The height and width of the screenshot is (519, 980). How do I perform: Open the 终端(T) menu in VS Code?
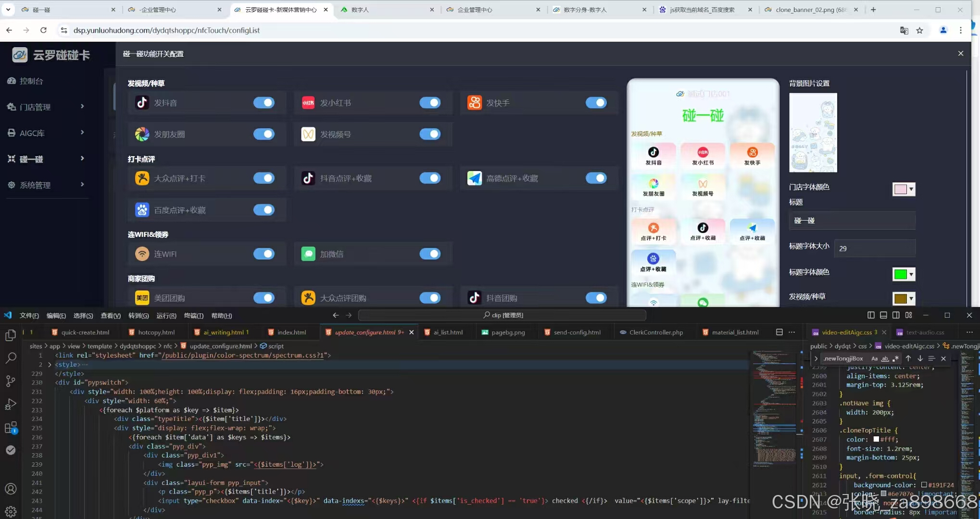pyautogui.click(x=193, y=316)
